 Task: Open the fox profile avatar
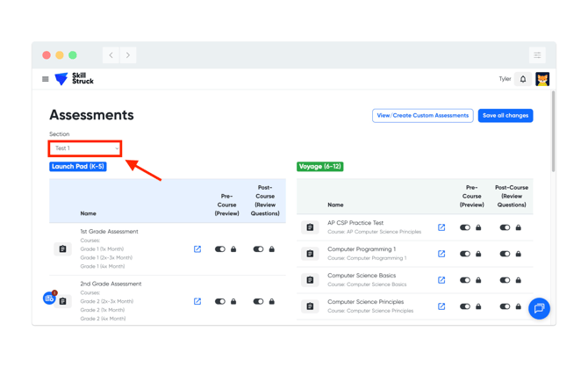click(x=542, y=79)
